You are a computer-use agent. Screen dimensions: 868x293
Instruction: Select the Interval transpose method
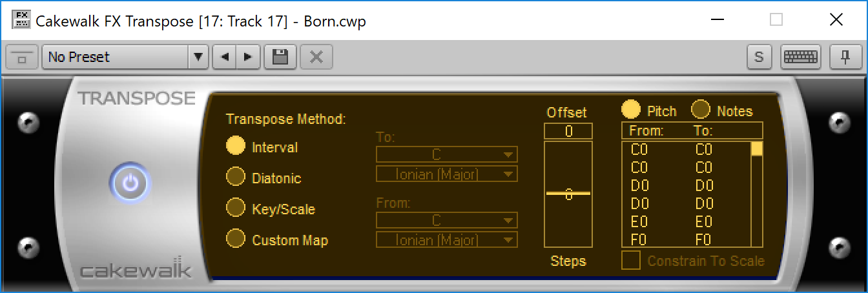236,146
